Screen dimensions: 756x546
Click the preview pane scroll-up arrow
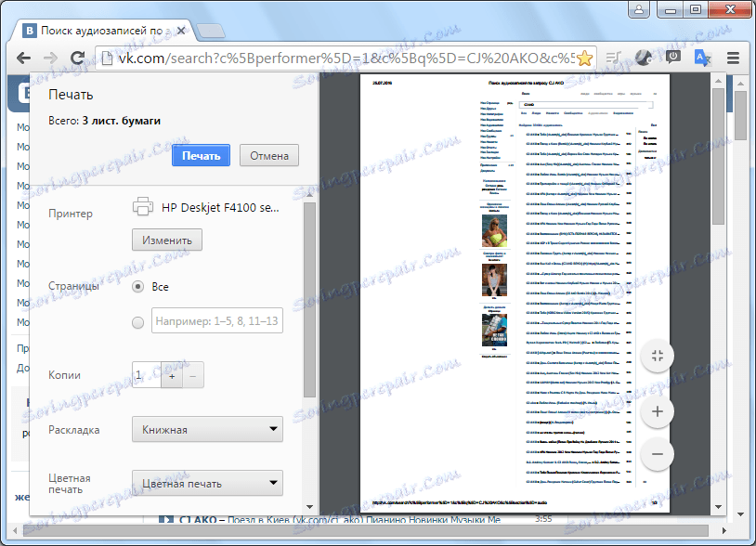pos(719,81)
